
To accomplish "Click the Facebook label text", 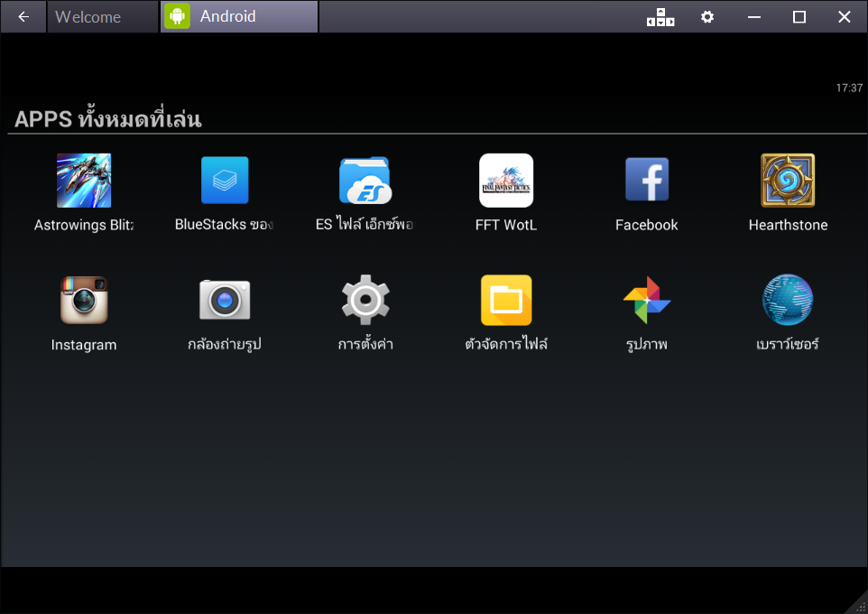I will tap(647, 225).
